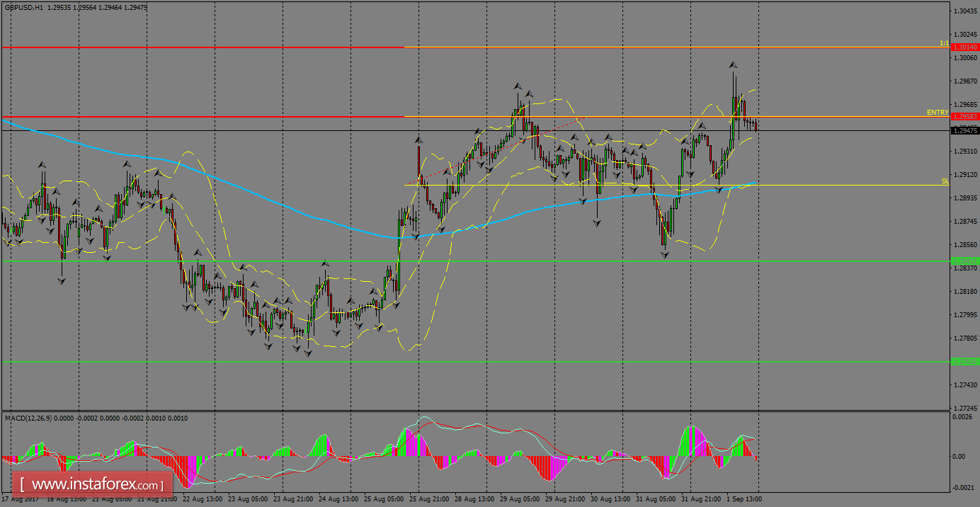The image size is (980, 507).
Task: Click the arrow marker near the 18 Aug high
Action: pyautogui.click(x=42, y=164)
